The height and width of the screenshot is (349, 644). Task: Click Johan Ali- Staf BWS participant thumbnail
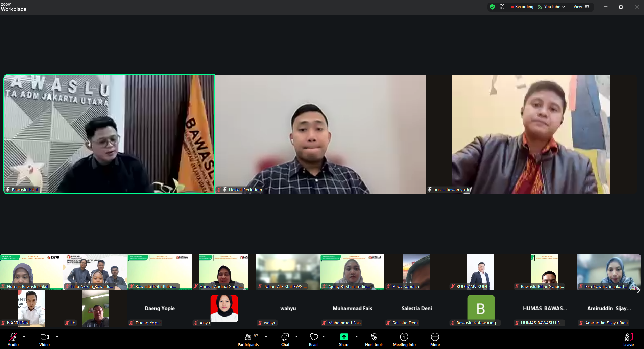(x=288, y=272)
